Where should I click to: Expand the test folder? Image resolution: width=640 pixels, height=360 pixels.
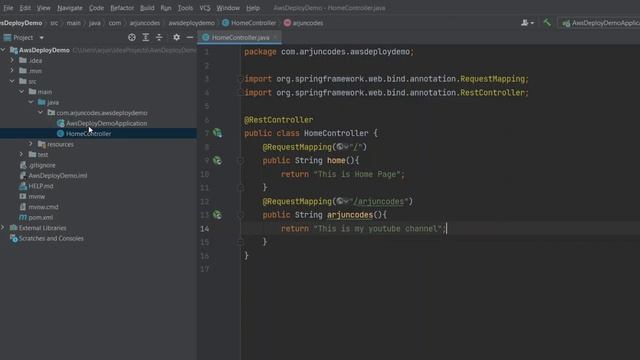click(x=22, y=154)
